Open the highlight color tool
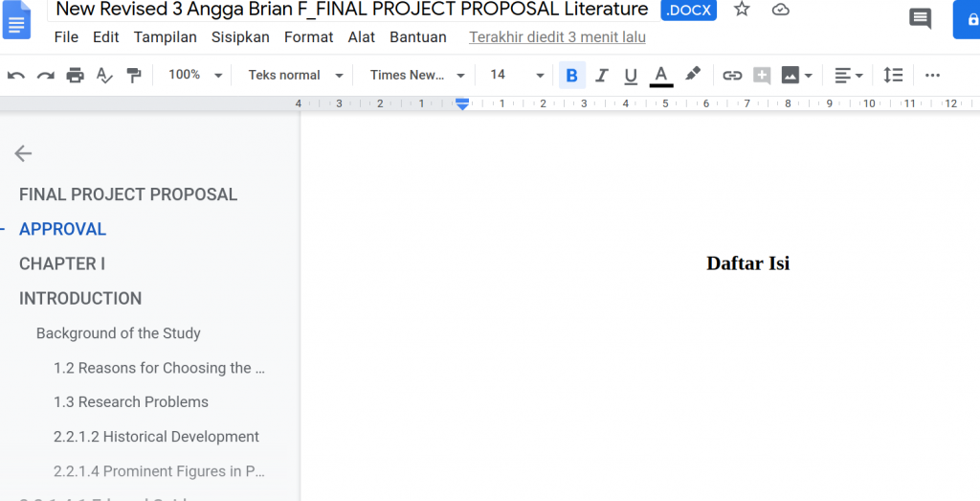 point(693,75)
